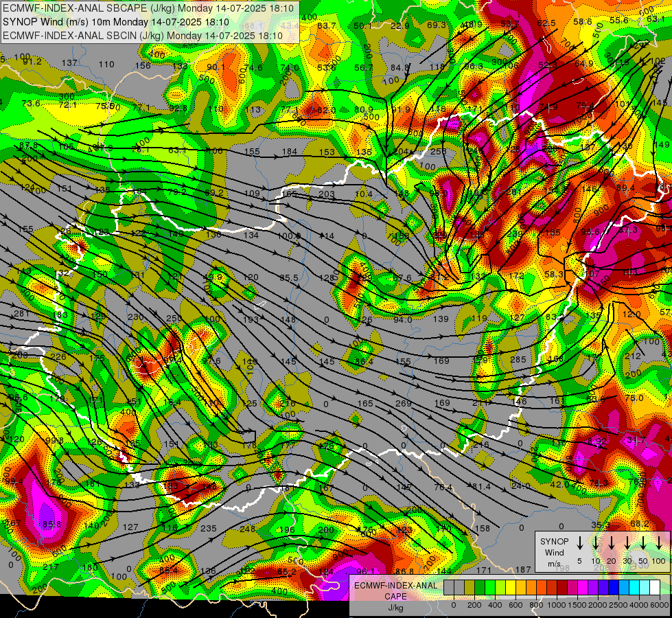
Task: Click the 5 m/s wind arrow in legend
Action: pyautogui.click(x=579, y=542)
